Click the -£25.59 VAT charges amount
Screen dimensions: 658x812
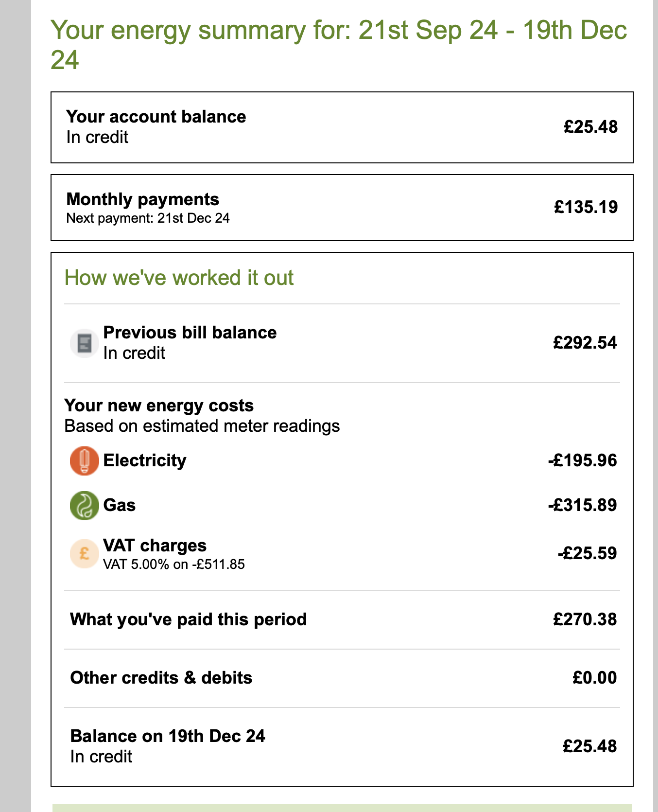coord(587,553)
